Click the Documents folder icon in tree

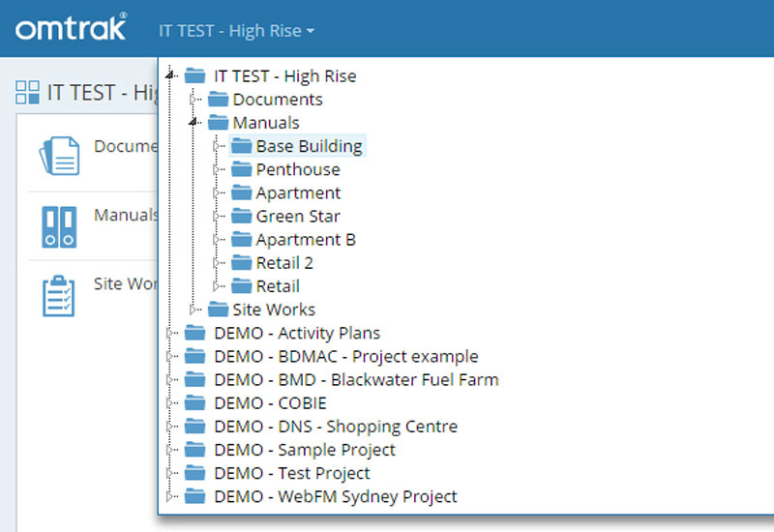[219, 100]
